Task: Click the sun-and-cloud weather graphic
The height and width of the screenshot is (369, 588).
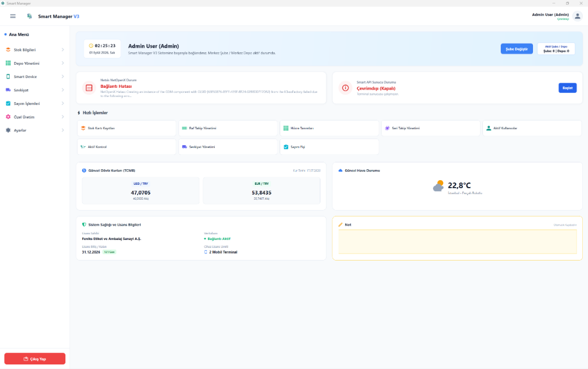Action: tap(438, 186)
